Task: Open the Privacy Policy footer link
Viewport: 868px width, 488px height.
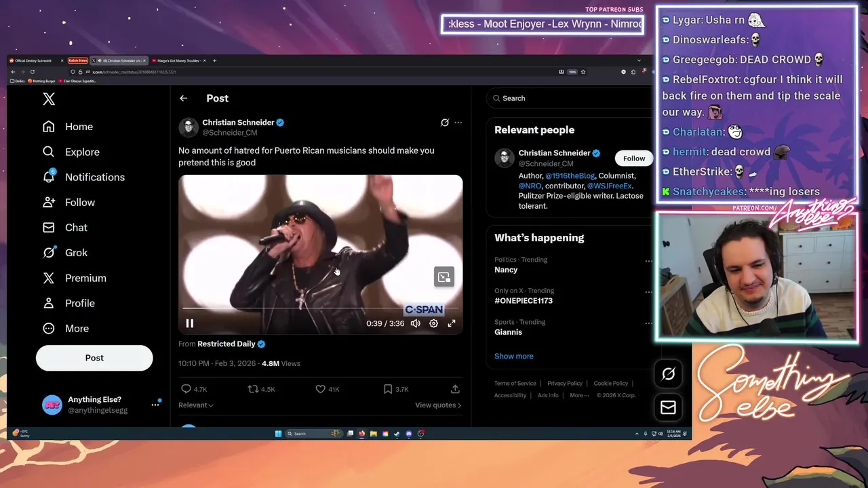Action: click(x=565, y=384)
